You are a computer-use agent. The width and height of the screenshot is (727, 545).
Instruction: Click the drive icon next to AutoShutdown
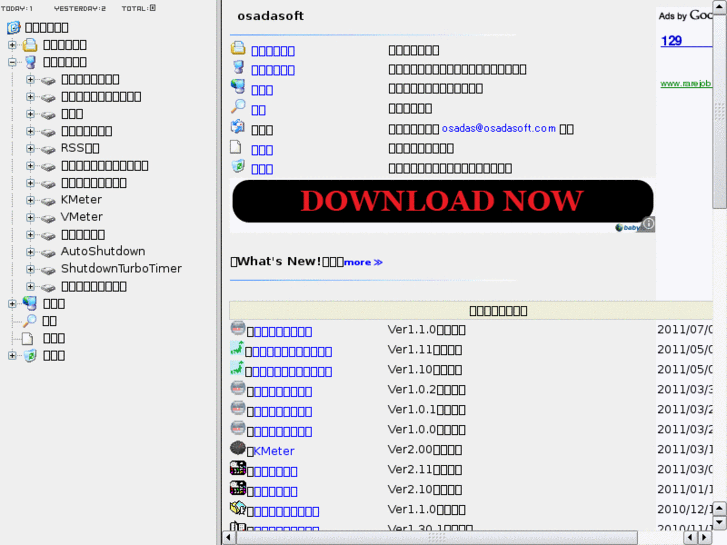[x=48, y=252]
